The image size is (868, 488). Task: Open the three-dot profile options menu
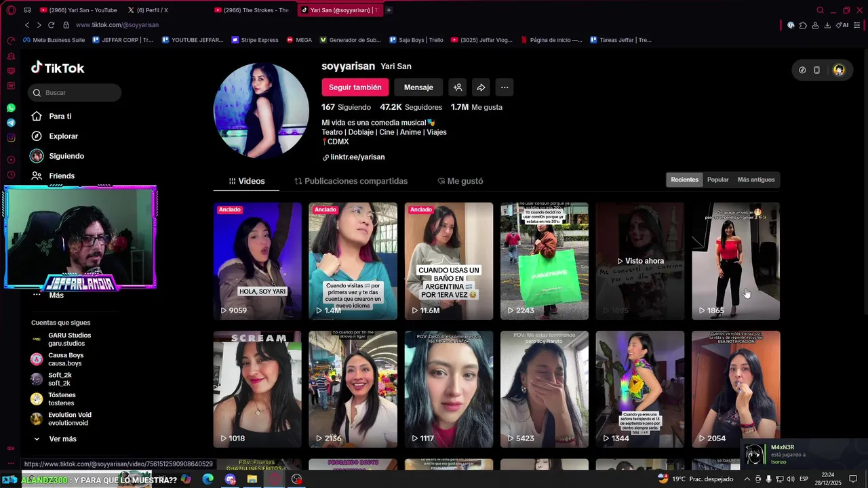(x=505, y=87)
